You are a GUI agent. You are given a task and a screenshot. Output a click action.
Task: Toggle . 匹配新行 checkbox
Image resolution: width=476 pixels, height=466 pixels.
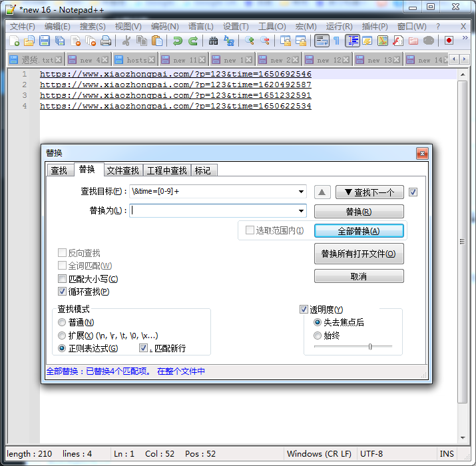click(144, 348)
